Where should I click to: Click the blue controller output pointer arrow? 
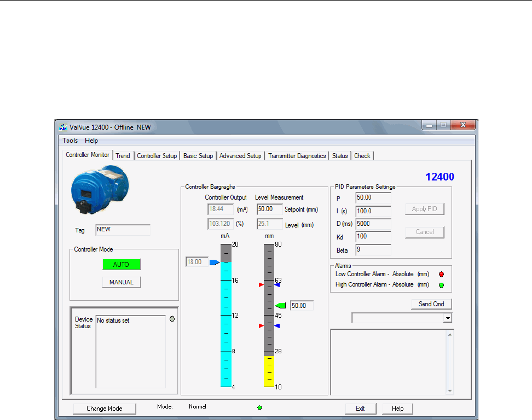pos(215,262)
